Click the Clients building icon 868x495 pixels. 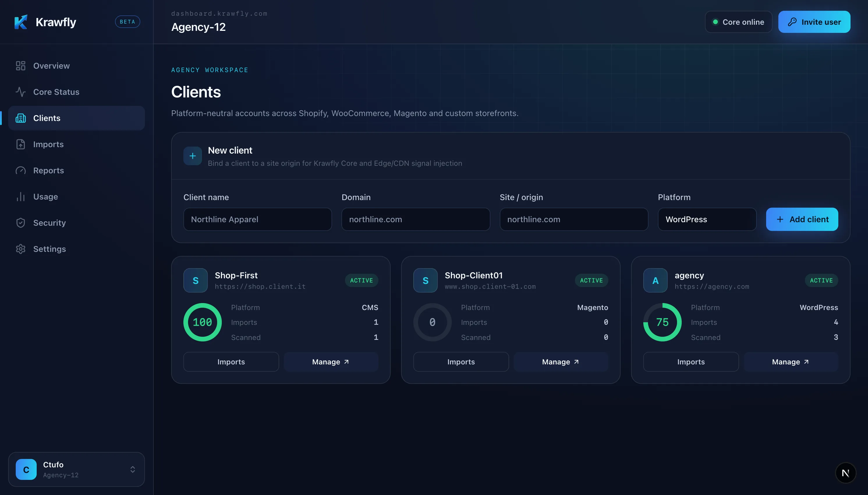pyautogui.click(x=21, y=118)
